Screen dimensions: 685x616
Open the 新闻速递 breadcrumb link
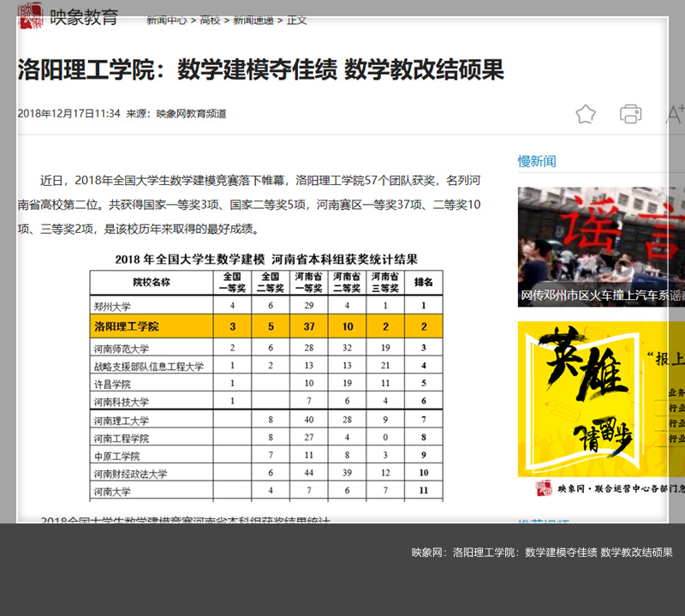pyautogui.click(x=253, y=20)
